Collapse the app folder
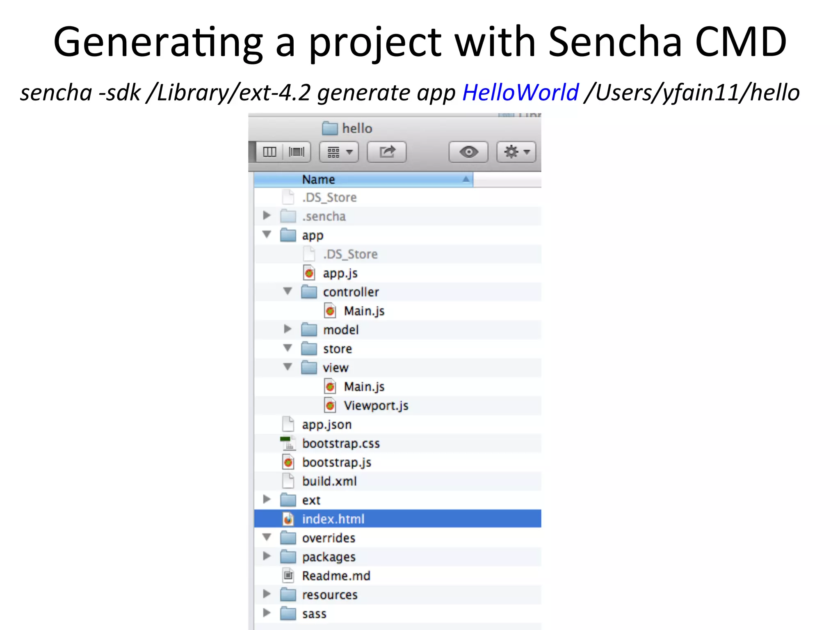 tap(267, 235)
